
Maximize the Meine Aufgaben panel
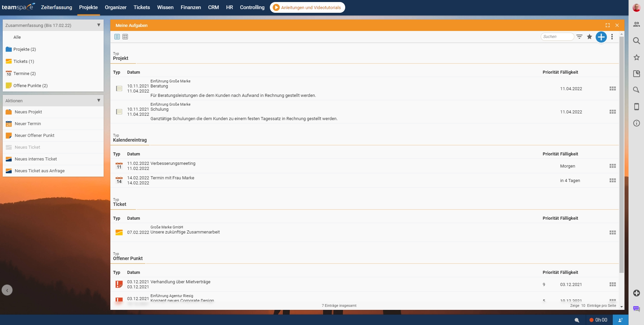coord(608,25)
